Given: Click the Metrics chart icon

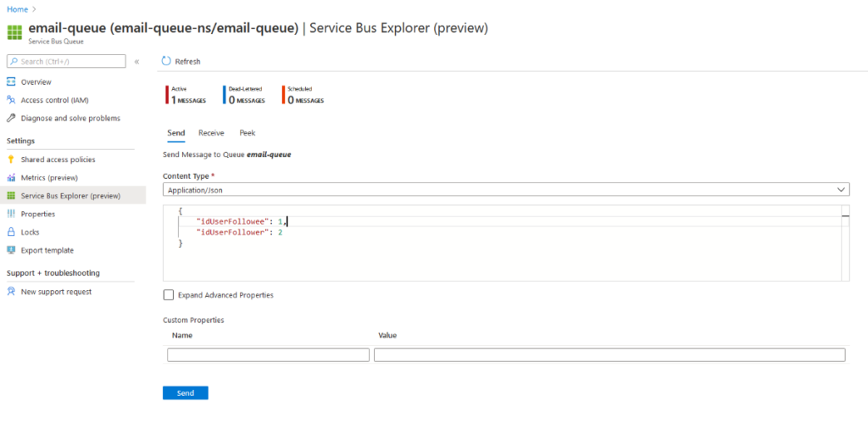Looking at the screenshot, I should 11,178.
